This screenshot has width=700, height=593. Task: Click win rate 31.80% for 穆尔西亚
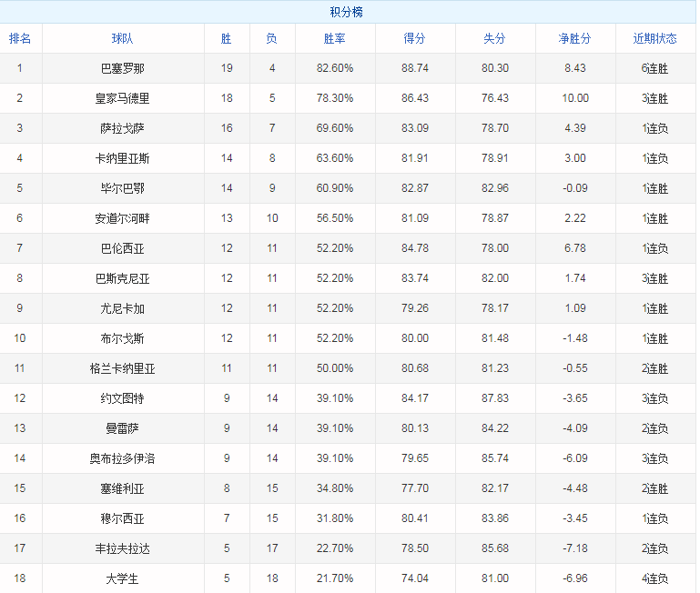click(335, 518)
